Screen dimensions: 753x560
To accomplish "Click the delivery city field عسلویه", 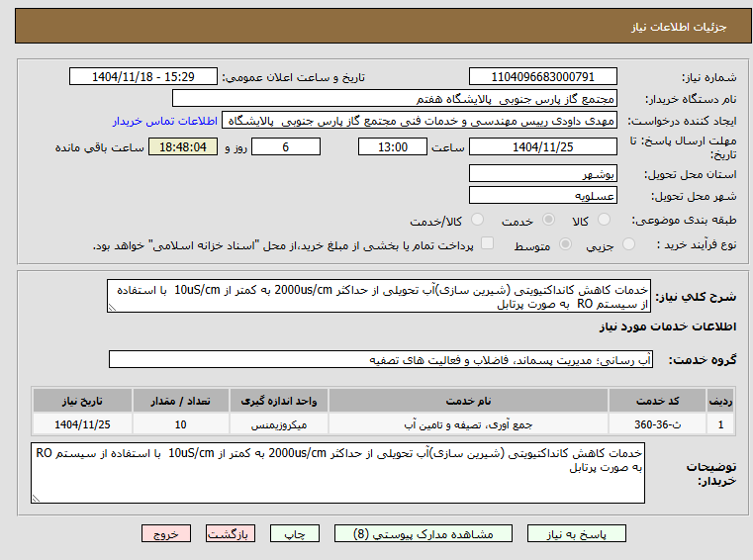I will [x=542, y=196].
